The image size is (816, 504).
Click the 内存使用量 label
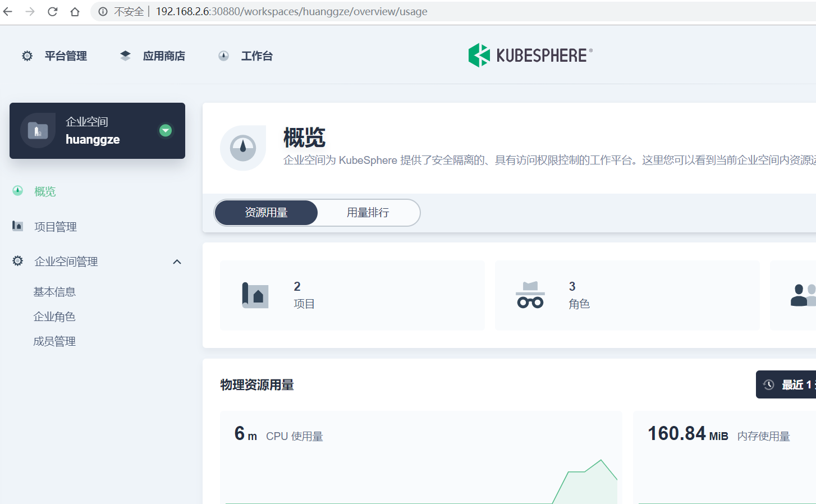764,437
